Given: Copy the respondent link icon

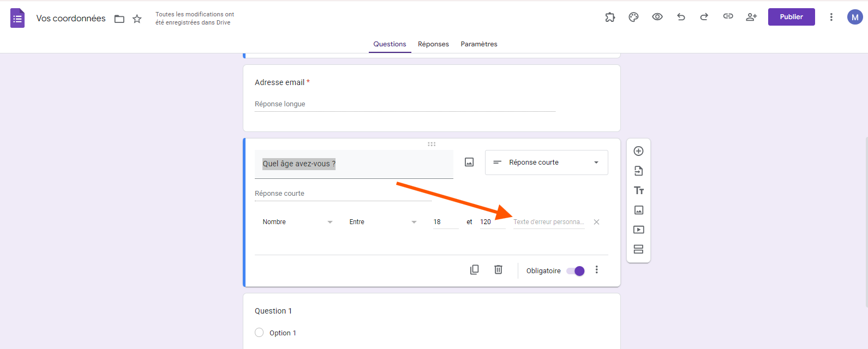Looking at the screenshot, I should [x=728, y=17].
